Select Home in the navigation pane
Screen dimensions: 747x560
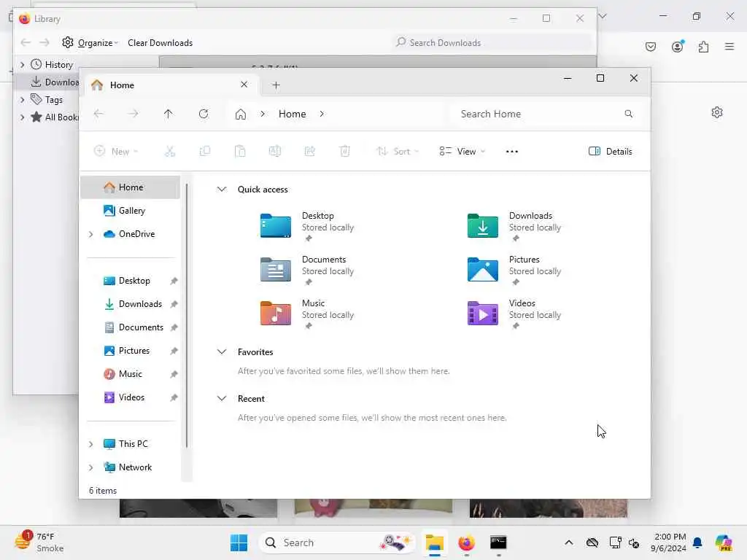[130, 187]
